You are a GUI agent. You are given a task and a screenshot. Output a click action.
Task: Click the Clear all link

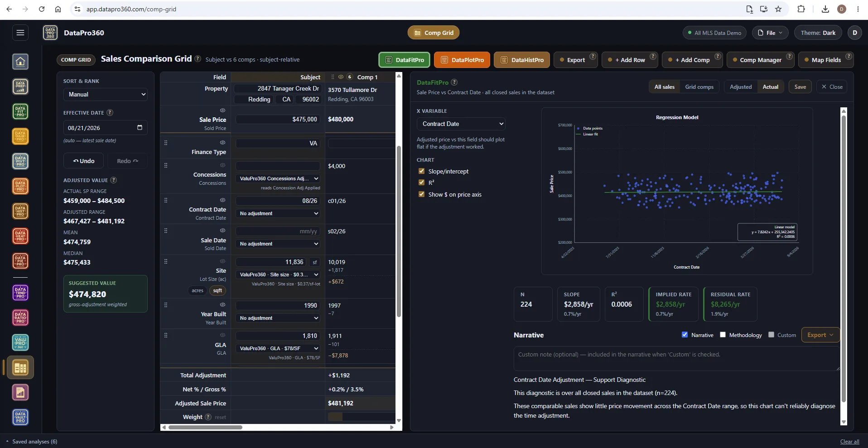(x=849, y=442)
